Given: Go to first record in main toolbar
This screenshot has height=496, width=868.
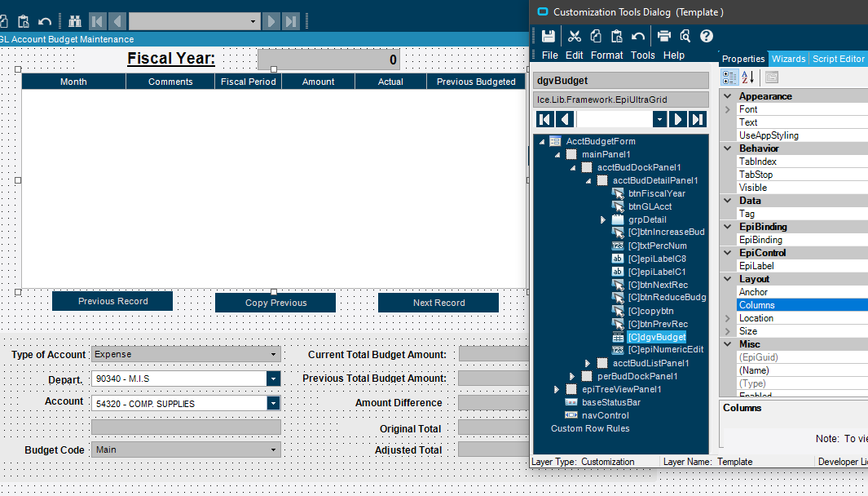Looking at the screenshot, I should (x=98, y=21).
